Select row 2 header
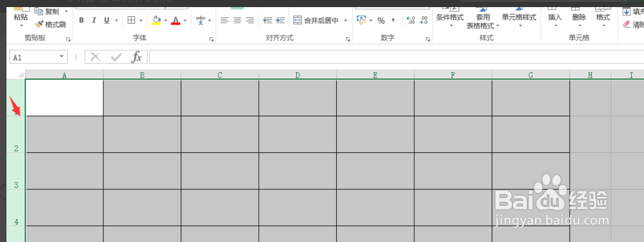644x242 pixels. click(x=16, y=134)
